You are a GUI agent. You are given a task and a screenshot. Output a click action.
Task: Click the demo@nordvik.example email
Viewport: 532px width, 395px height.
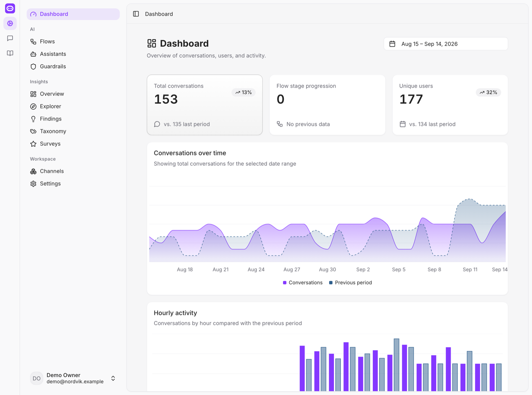click(75, 382)
